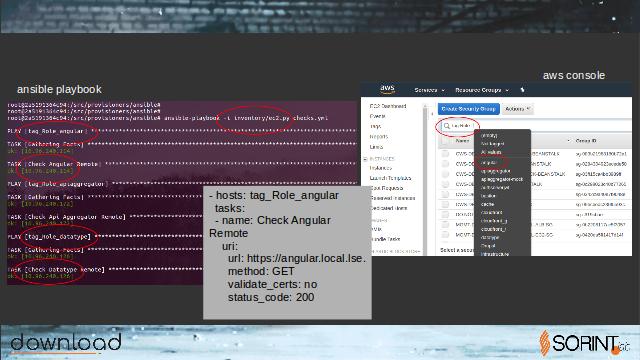Tick the checkbox of the first security group row

tap(445, 154)
